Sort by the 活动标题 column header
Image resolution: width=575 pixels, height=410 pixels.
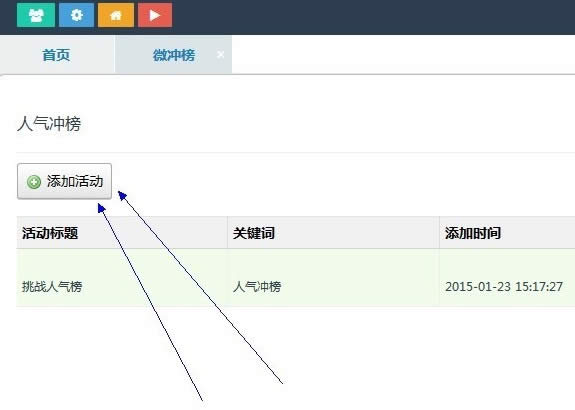tap(50, 233)
